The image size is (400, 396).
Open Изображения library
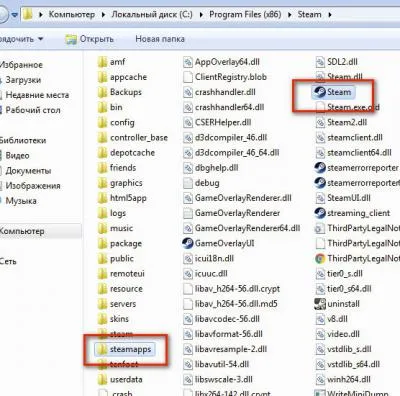click(33, 186)
